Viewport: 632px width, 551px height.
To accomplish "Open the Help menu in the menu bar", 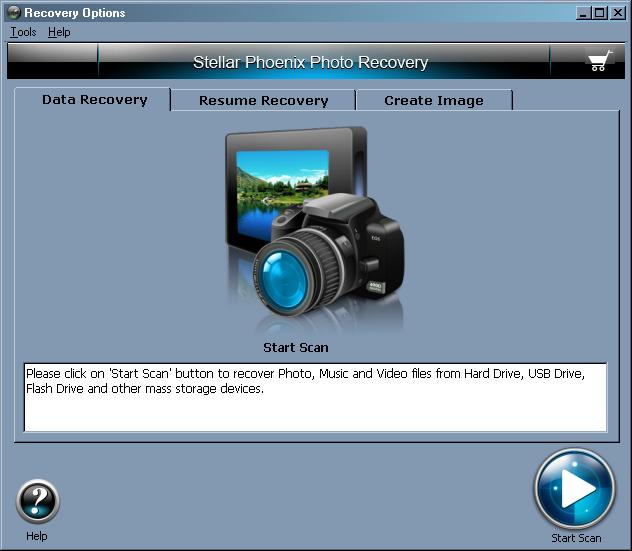I will [59, 32].
